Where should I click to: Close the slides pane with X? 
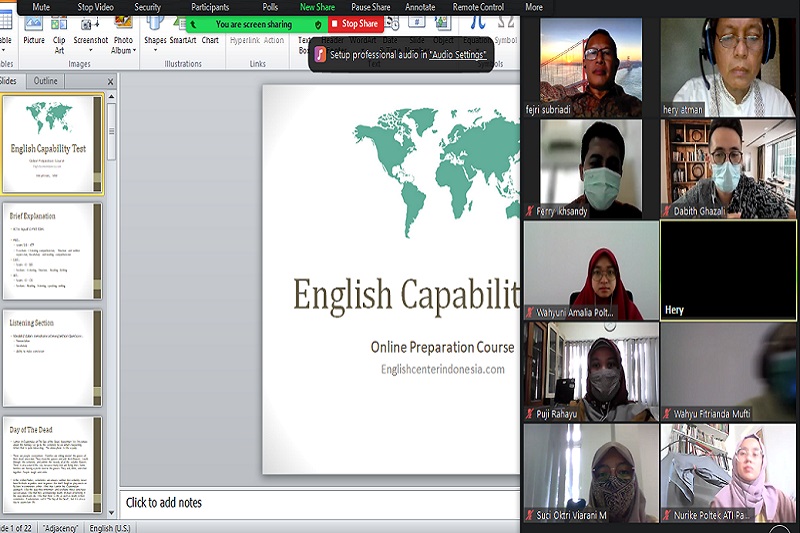click(110, 81)
